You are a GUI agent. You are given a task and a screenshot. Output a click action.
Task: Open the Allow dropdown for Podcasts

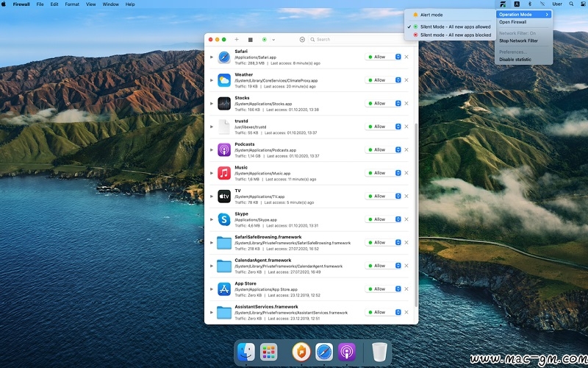(383, 150)
